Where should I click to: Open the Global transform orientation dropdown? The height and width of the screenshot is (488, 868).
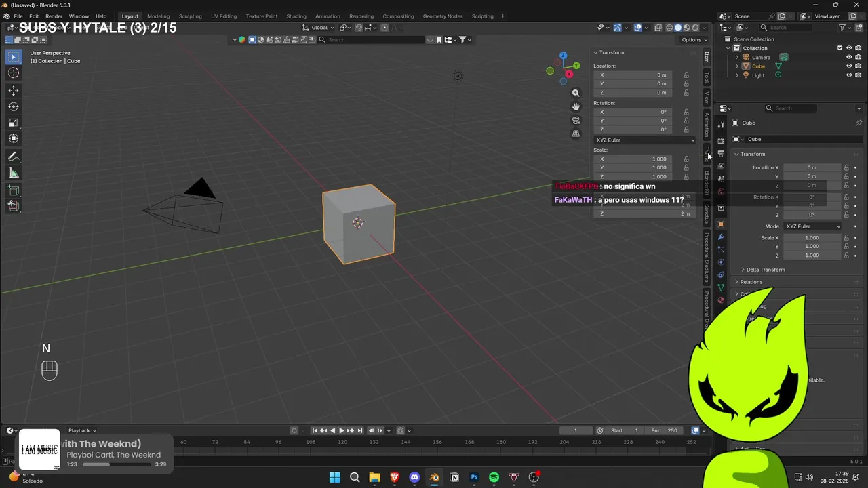pyautogui.click(x=319, y=28)
